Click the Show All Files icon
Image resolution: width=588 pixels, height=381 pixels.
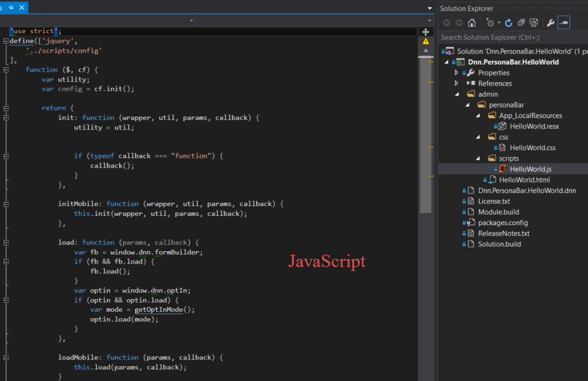pos(534,23)
